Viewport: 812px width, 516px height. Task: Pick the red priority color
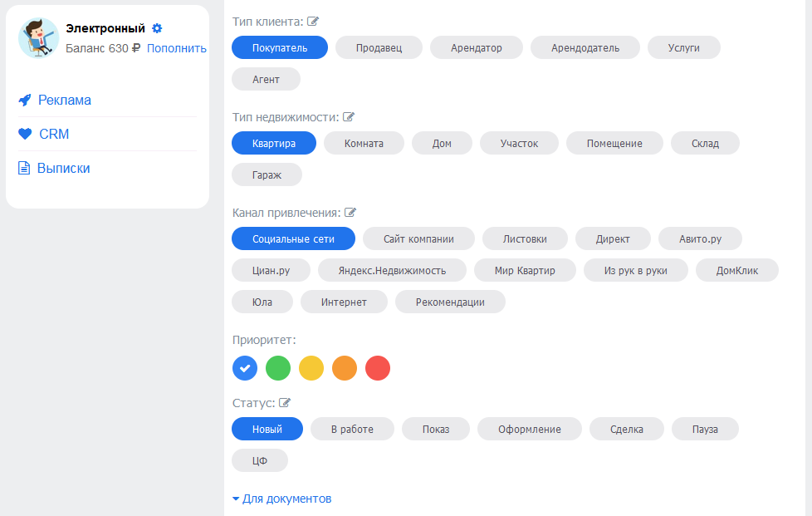point(378,368)
